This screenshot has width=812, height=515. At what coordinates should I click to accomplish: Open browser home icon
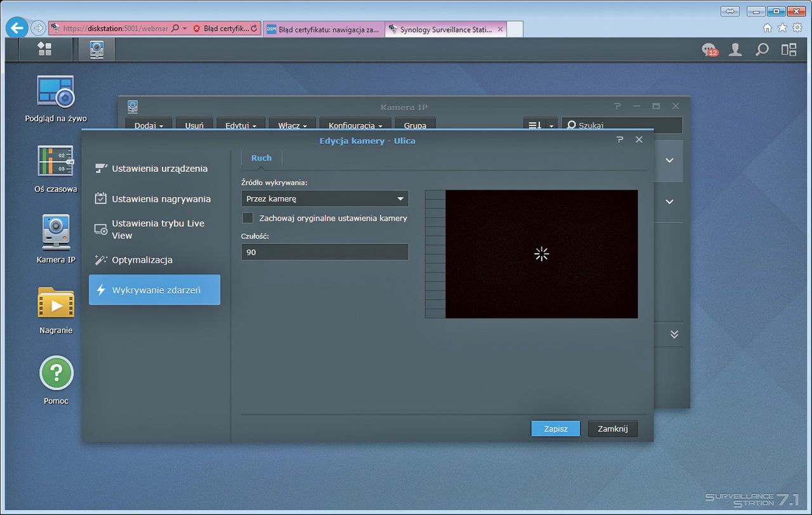[768, 28]
